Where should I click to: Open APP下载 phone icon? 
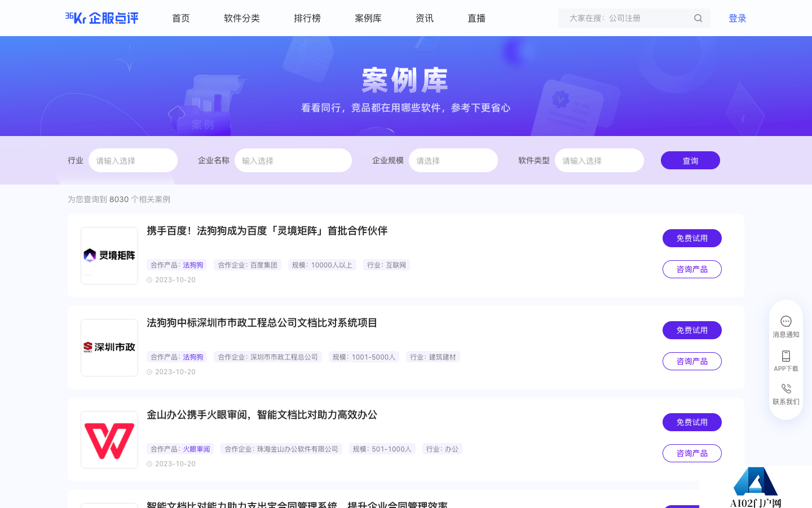(x=786, y=356)
